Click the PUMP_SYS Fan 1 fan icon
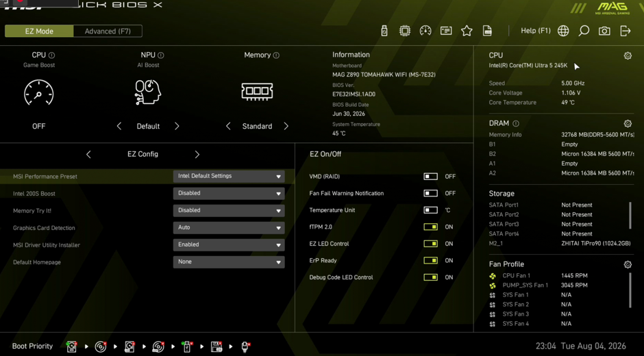Image resolution: width=644 pixels, height=356 pixels. (x=493, y=285)
